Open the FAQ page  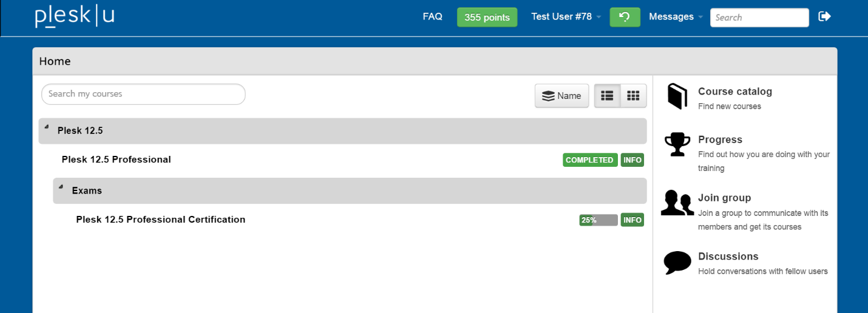tap(432, 16)
